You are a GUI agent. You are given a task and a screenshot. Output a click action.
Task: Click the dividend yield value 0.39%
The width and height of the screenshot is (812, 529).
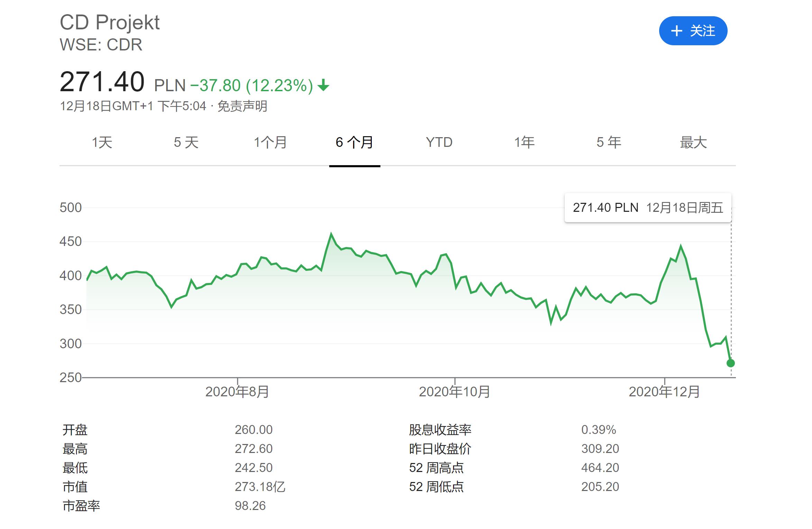(x=599, y=430)
